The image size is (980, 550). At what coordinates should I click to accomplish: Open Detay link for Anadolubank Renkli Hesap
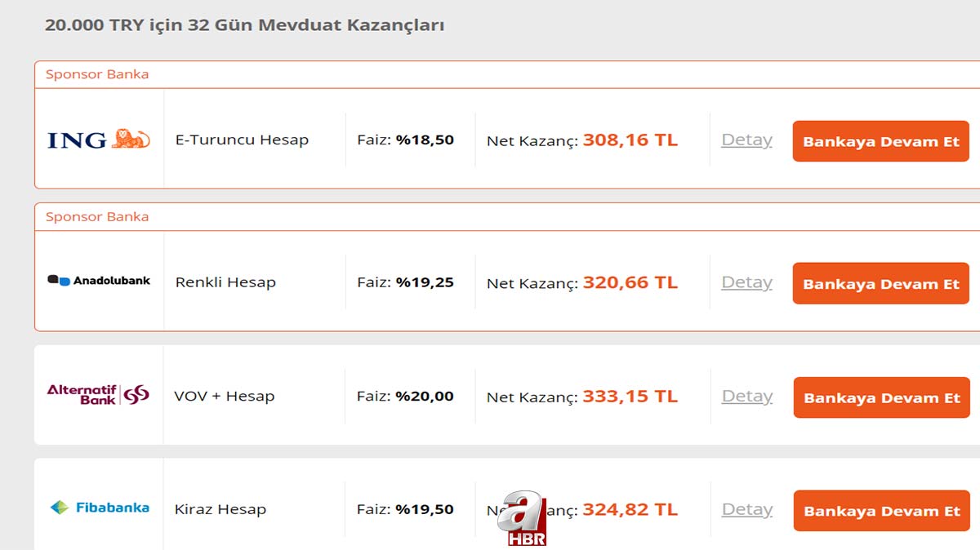746,282
